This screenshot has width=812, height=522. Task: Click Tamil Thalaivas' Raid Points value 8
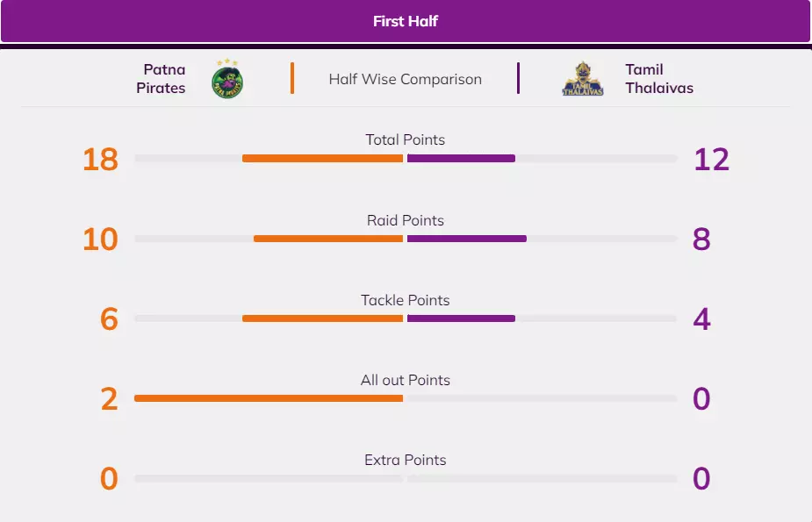[x=701, y=240]
